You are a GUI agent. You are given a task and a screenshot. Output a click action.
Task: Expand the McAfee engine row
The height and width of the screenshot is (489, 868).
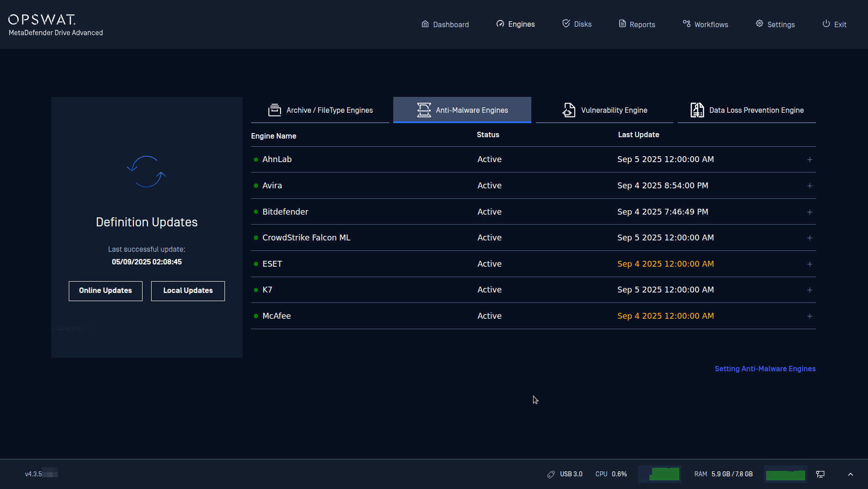pos(810,316)
